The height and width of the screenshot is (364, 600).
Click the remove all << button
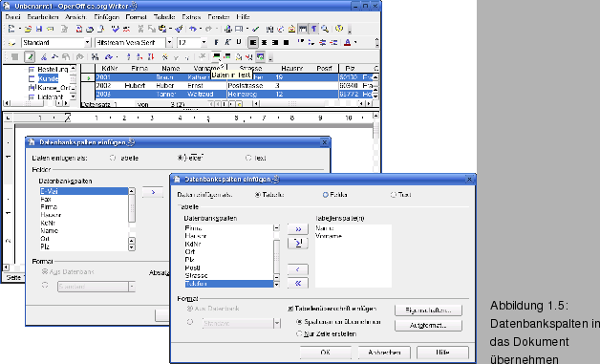[298, 283]
